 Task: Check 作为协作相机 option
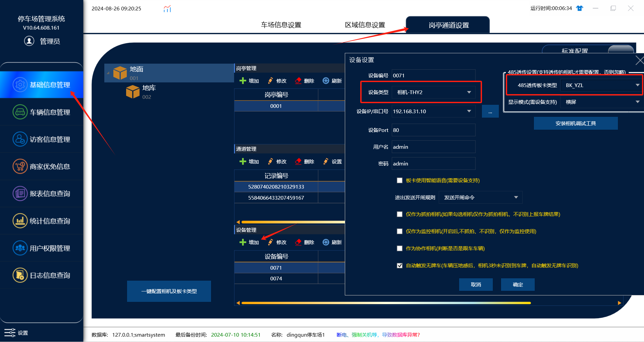pos(399,249)
